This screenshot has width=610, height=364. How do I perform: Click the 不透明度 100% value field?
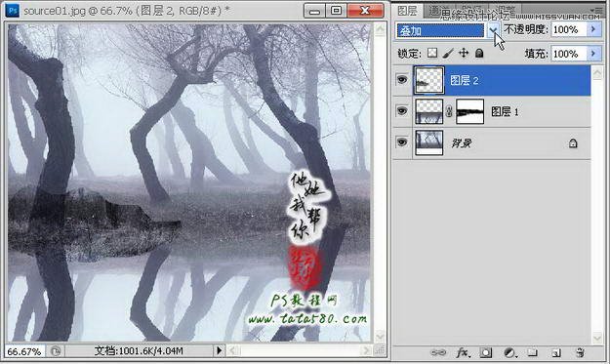pyautogui.click(x=569, y=29)
